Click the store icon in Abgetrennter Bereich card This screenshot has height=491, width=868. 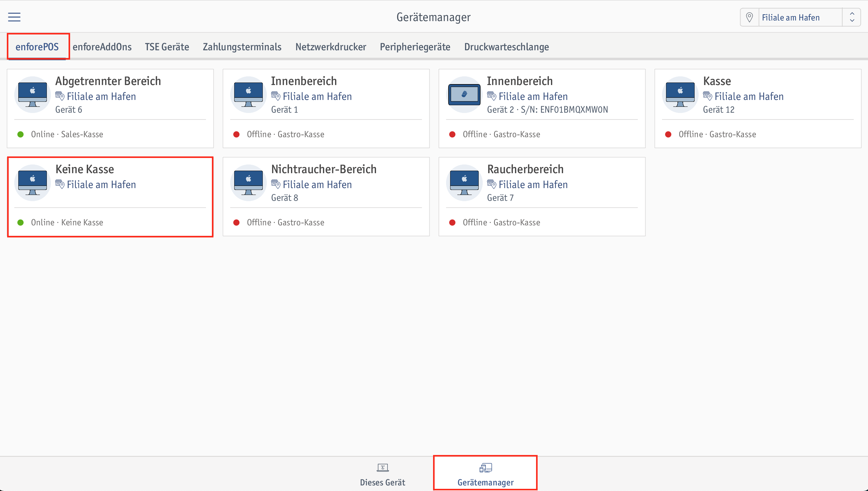pyautogui.click(x=60, y=96)
